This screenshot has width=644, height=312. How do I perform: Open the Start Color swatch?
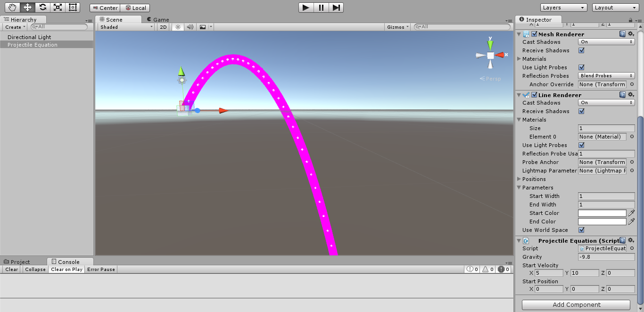pos(602,213)
